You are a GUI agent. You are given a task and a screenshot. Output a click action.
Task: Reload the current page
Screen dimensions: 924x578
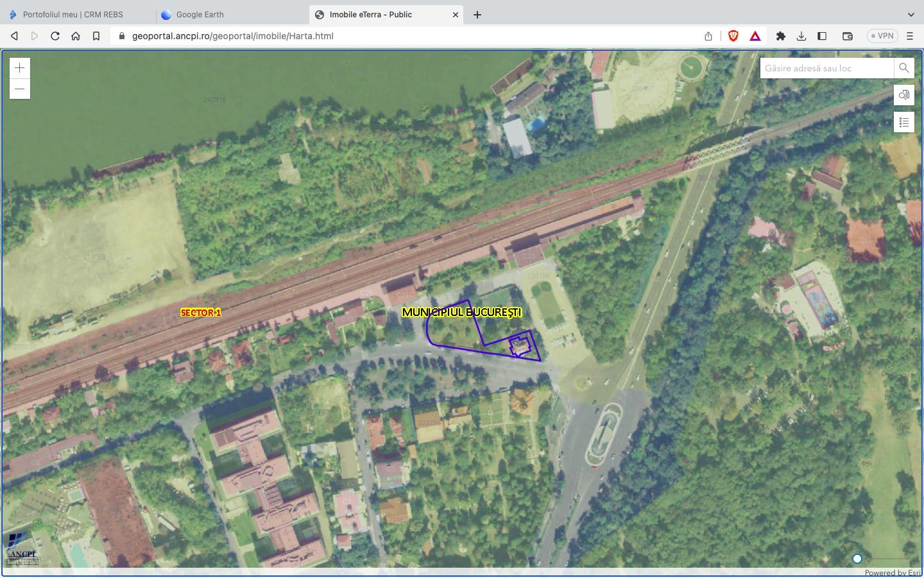55,36
